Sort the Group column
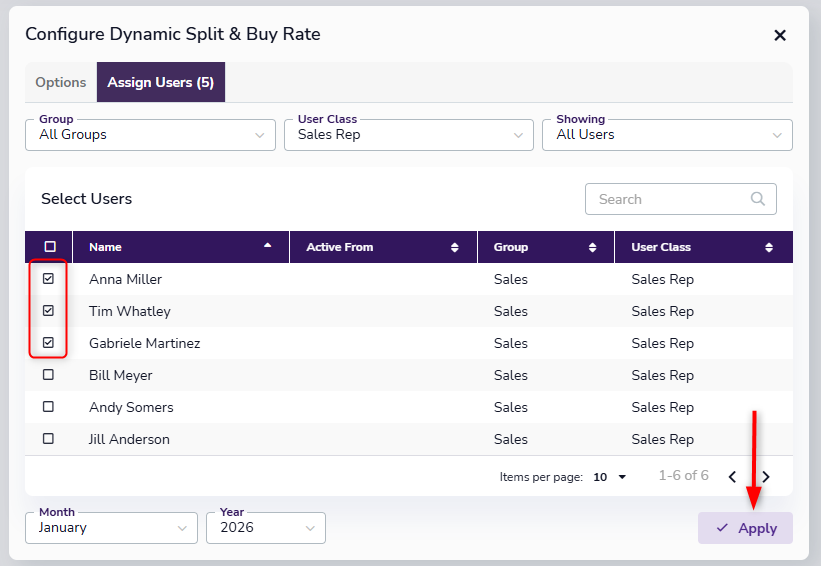Viewport: 821px width, 566px height. [593, 247]
